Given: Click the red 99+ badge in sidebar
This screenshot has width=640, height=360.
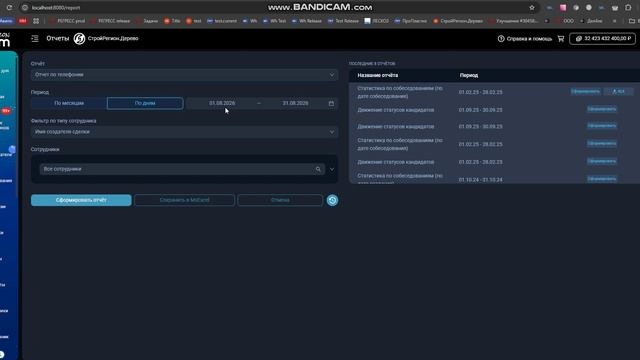Looking at the screenshot, I should point(6,111).
